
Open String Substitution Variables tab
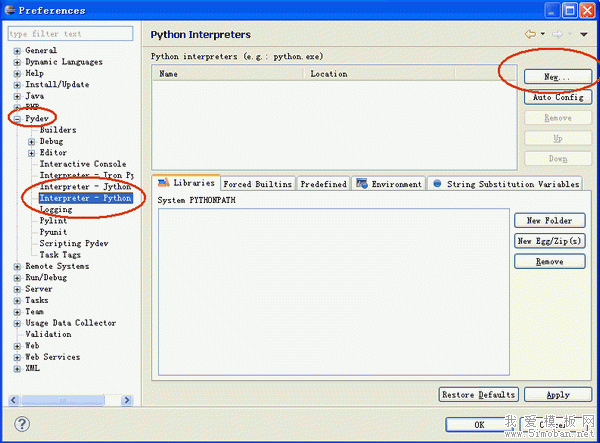click(505, 184)
